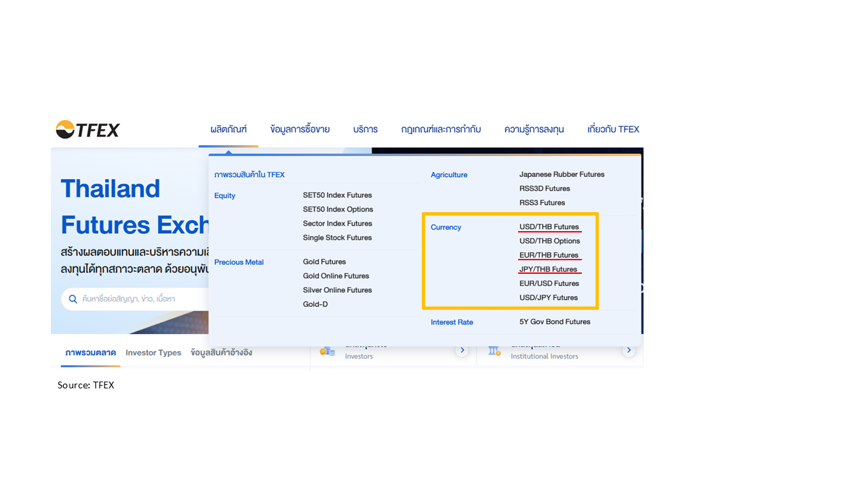Image resolution: width=868 pixels, height=488 pixels.
Task: Select the Precious Metal category
Action: (239, 262)
